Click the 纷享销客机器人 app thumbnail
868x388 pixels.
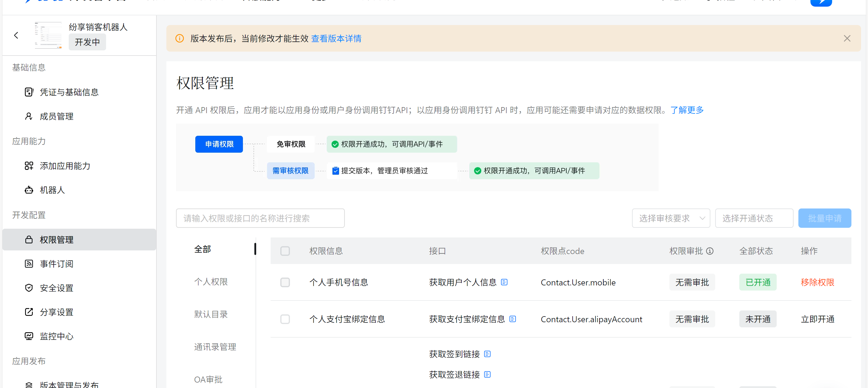[x=48, y=35]
